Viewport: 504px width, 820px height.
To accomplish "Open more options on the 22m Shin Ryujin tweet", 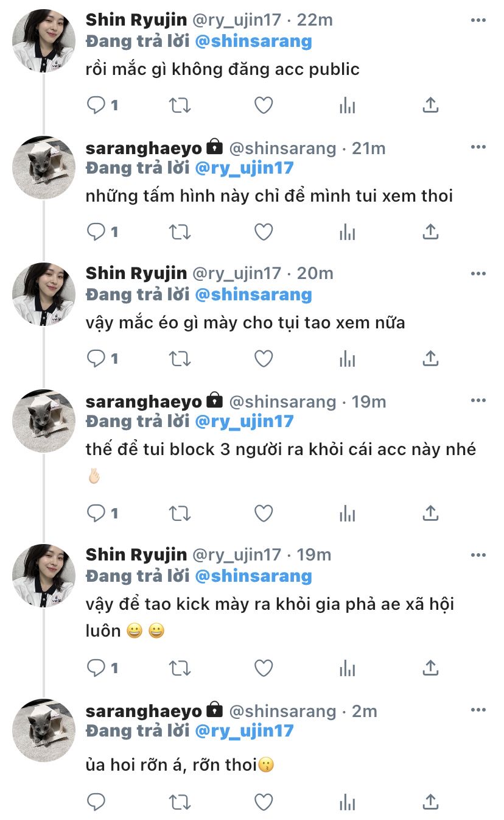I will (478, 20).
